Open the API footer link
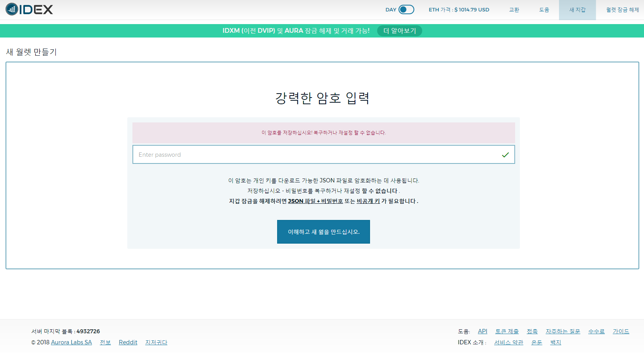Image resolution: width=644 pixels, height=353 pixels. (x=482, y=331)
